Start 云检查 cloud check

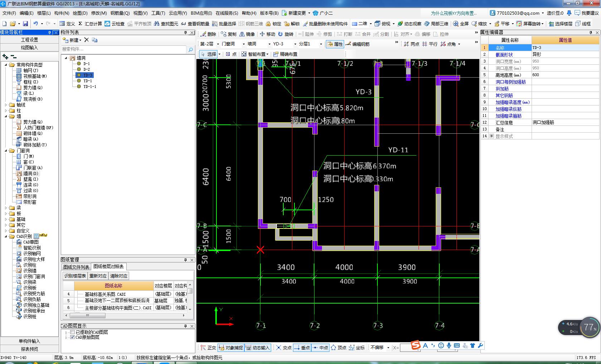[114, 24]
